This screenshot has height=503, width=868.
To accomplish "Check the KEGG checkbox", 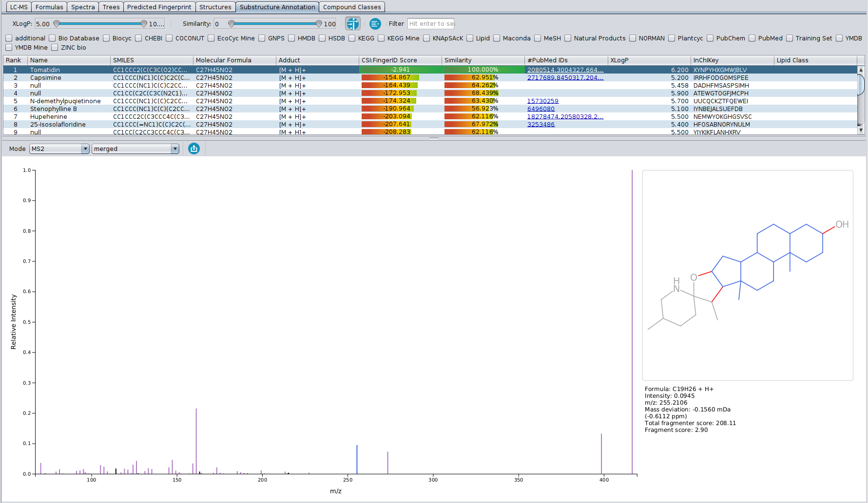I will 352,38.
